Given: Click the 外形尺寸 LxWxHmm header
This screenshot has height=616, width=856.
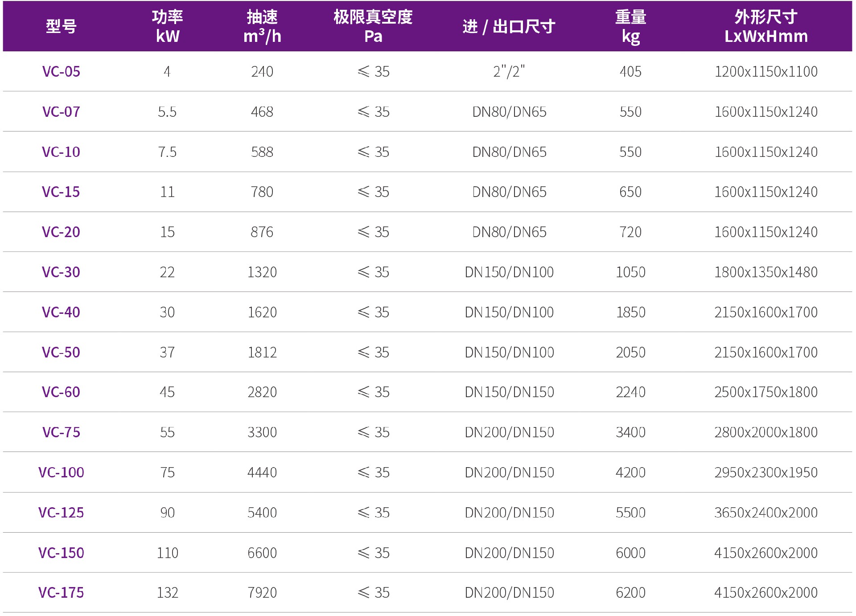Looking at the screenshot, I should click(765, 27).
